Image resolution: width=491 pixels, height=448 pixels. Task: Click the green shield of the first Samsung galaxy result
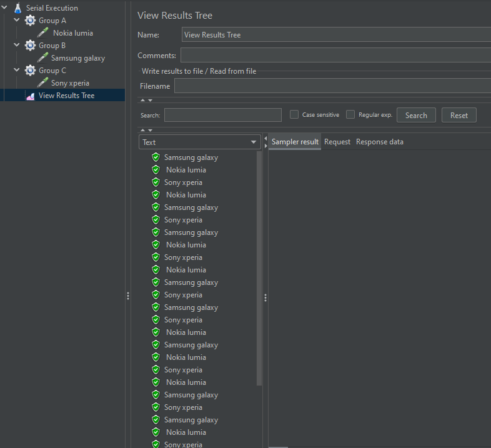click(156, 157)
